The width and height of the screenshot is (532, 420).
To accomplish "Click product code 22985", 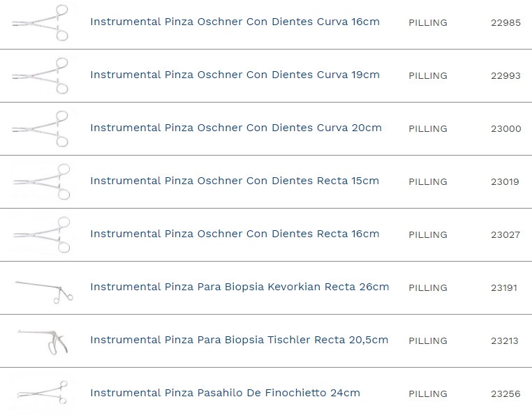I will (505, 22).
